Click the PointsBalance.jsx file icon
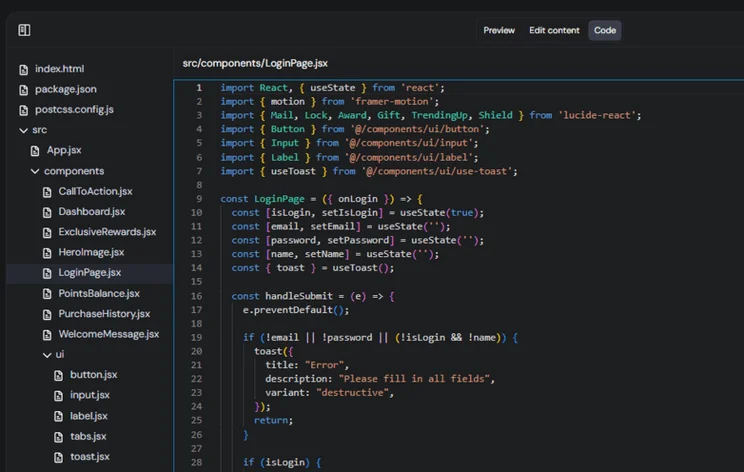Viewport: 744px width, 472px height. click(46, 294)
